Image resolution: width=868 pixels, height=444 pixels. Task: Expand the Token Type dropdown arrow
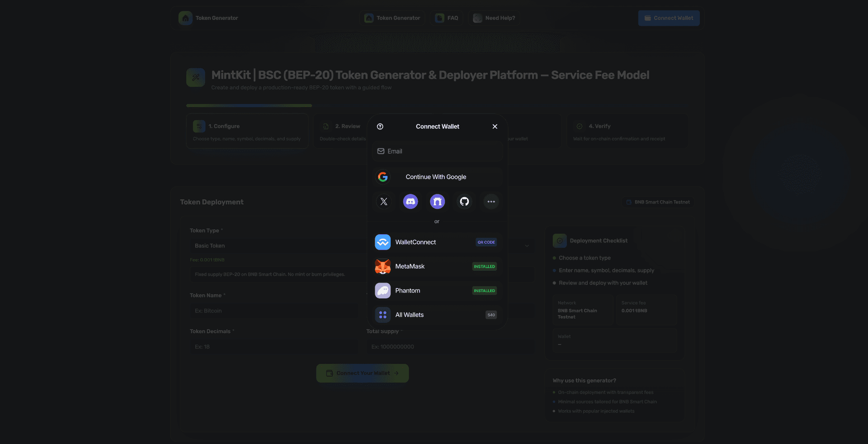(x=527, y=246)
